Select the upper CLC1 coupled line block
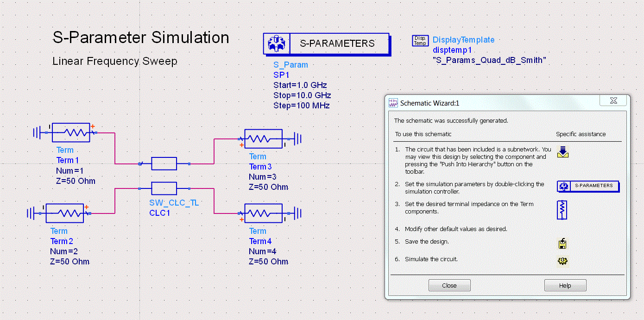Screen dimensions: 644x320 pyautogui.click(x=164, y=163)
